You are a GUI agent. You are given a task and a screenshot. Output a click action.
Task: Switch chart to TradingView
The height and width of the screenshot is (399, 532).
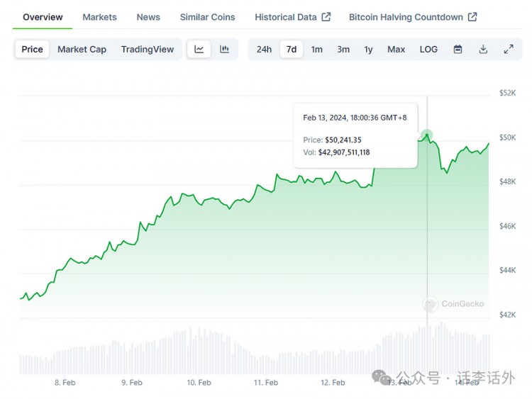click(x=147, y=50)
